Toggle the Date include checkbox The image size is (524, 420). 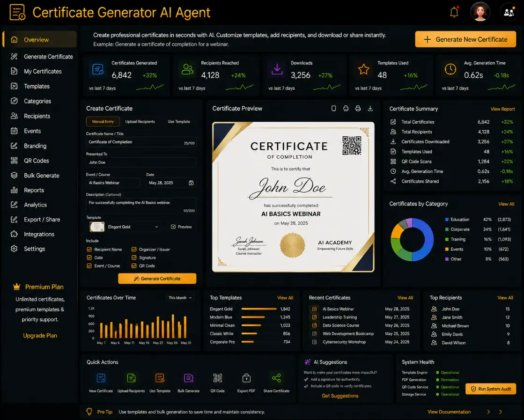click(89, 258)
